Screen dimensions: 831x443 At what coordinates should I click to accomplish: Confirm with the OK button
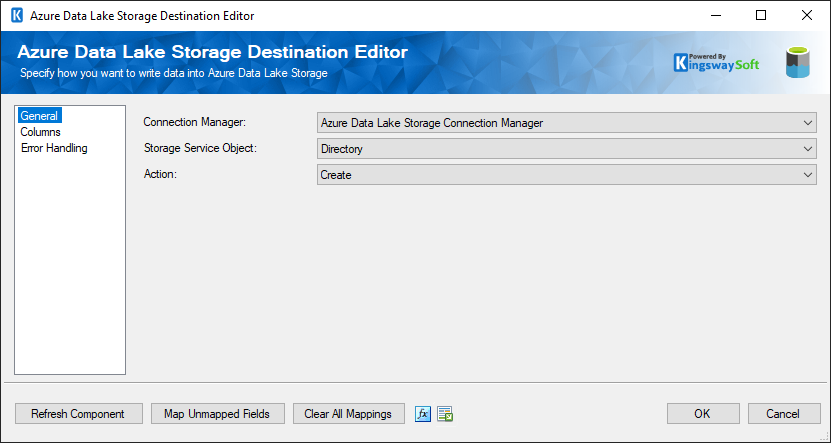coord(703,414)
